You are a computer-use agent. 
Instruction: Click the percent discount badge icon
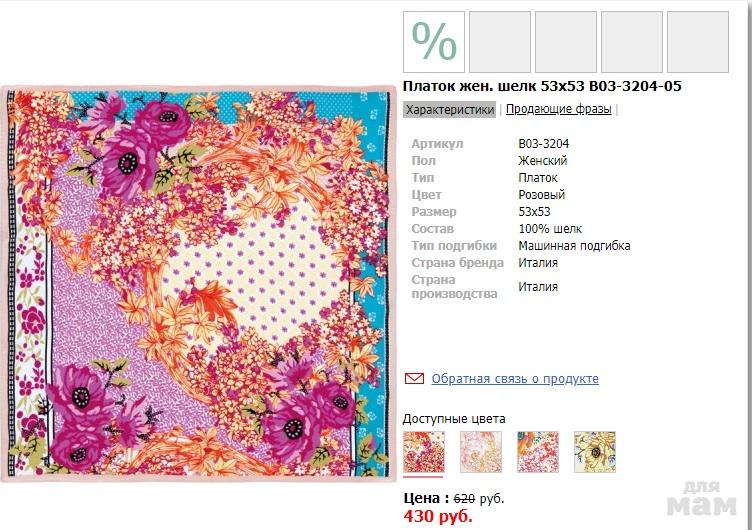pos(434,42)
